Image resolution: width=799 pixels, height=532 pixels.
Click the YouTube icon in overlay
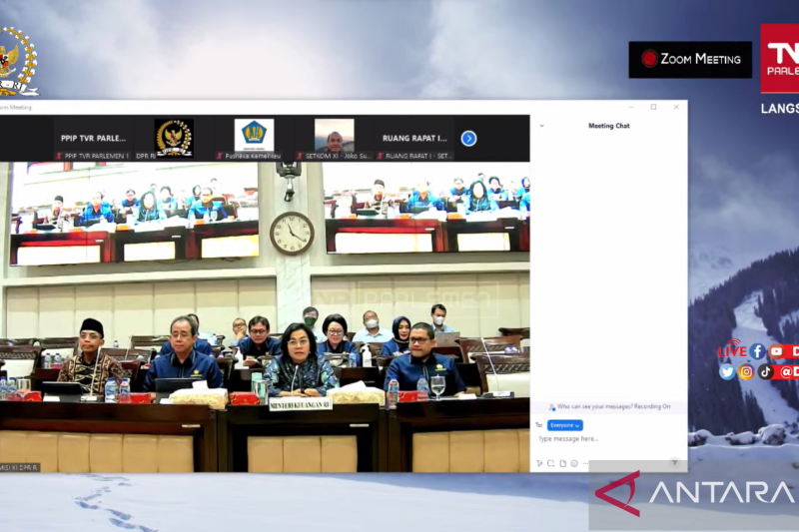[776, 351]
